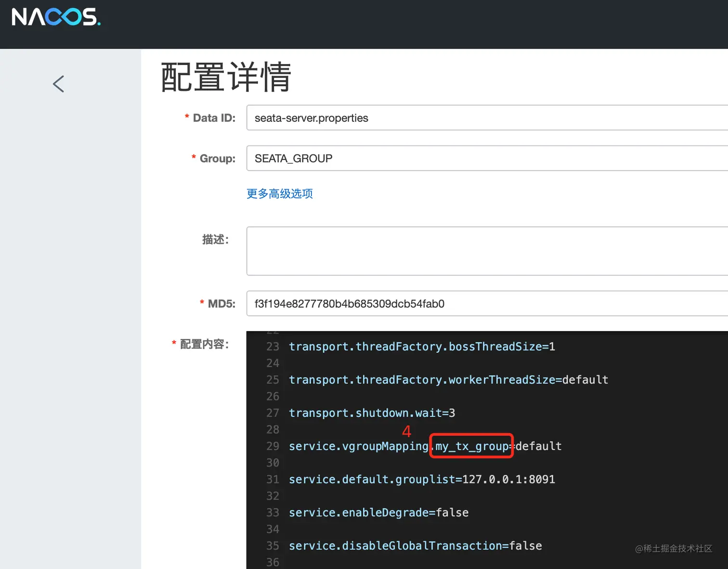The height and width of the screenshot is (569, 728).
Task: Click the Group field containing SEATA_GROUP
Action: tap(487, 158)
